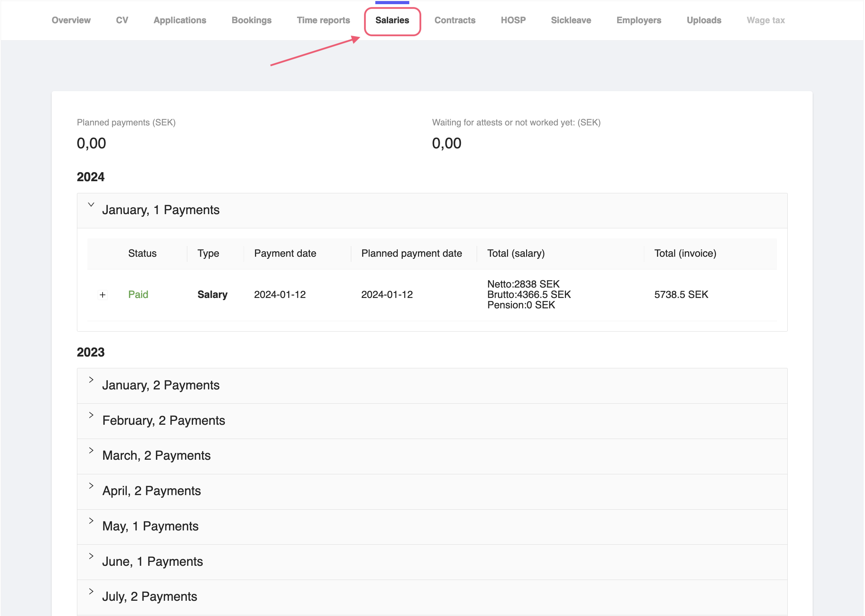Viewport: 865px width, 616px height.
Task: Open the Contracts tab
Action: tap(455, 20)
